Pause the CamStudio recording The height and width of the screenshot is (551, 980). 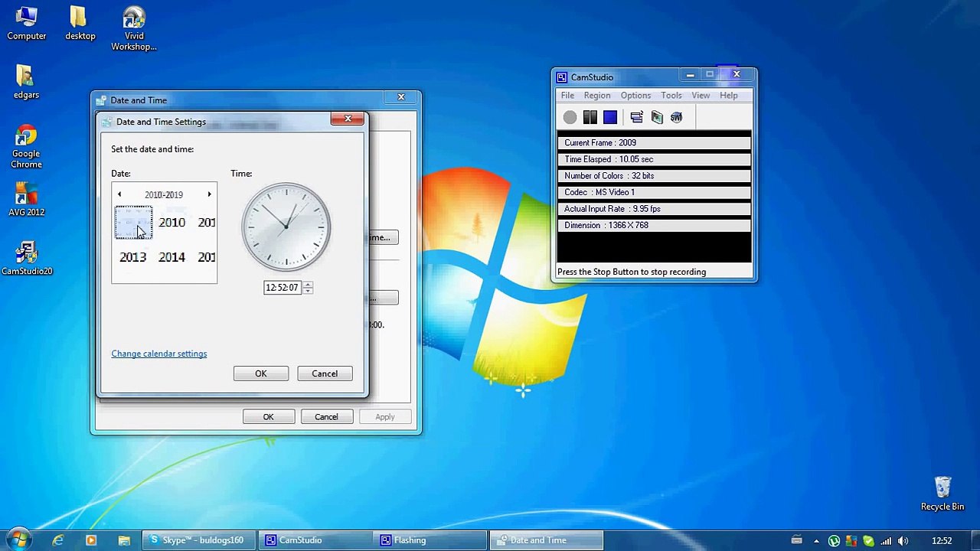pyautogui.click(x=590, y=117)
